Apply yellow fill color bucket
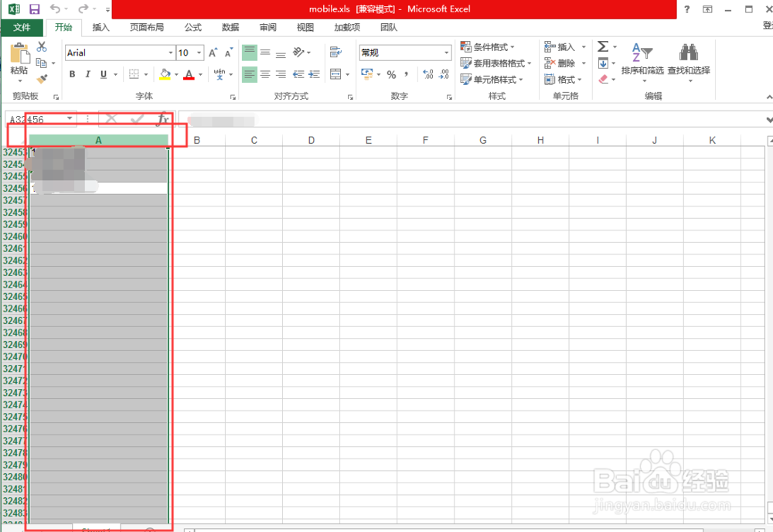The height and width of the screenshot is (532, 773). coord(165,74)
